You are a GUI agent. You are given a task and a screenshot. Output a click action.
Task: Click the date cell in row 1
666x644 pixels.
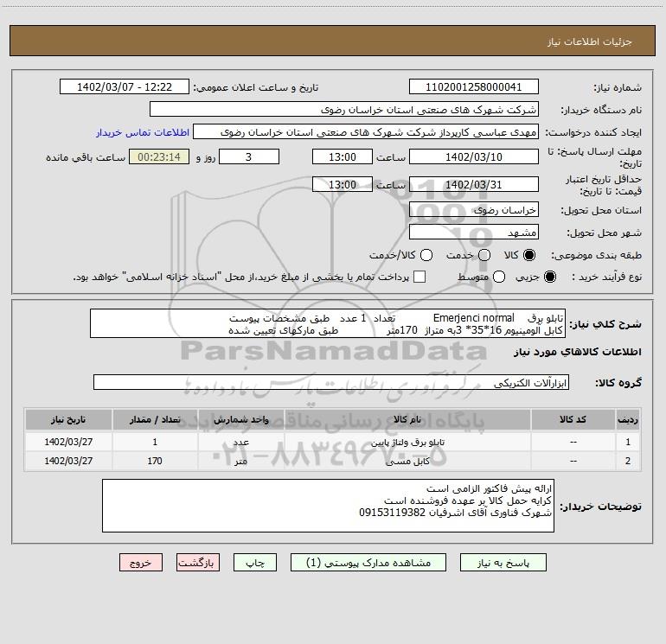click(68, 442)
